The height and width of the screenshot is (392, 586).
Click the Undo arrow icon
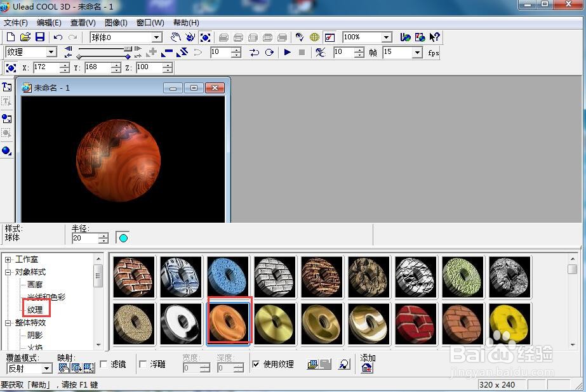tap(58, 37)
